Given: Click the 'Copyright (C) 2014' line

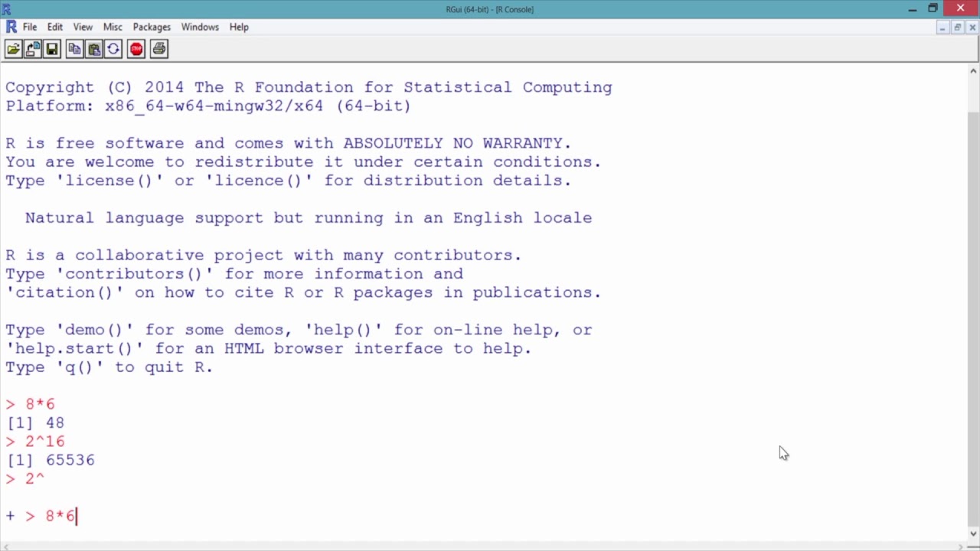Looking at the screenshot, I should point(309,87).
